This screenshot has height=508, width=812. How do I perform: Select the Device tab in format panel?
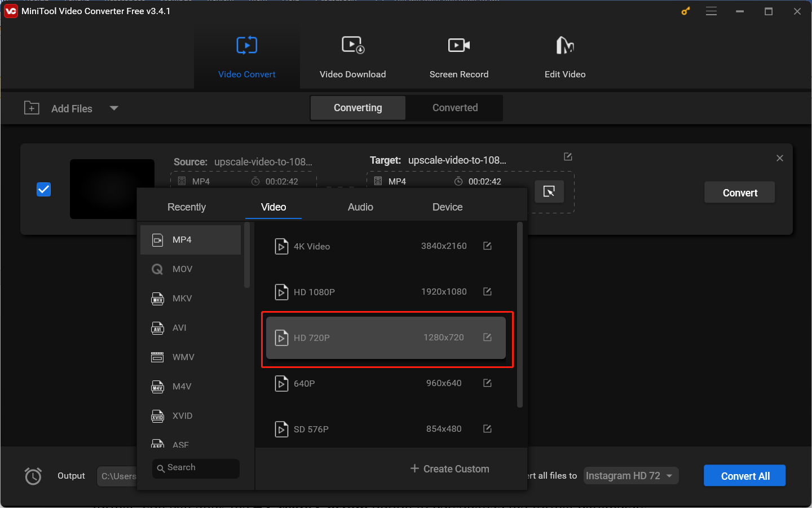coord(448,207)
